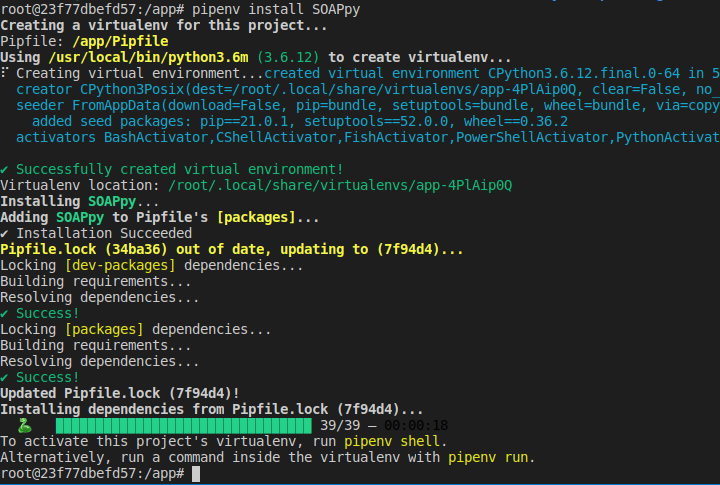The height and width of the screenshot is (485, 720).
Task: Click the checkmark before 'Successfully created virtual environment!'
Action: coord(5,169)
